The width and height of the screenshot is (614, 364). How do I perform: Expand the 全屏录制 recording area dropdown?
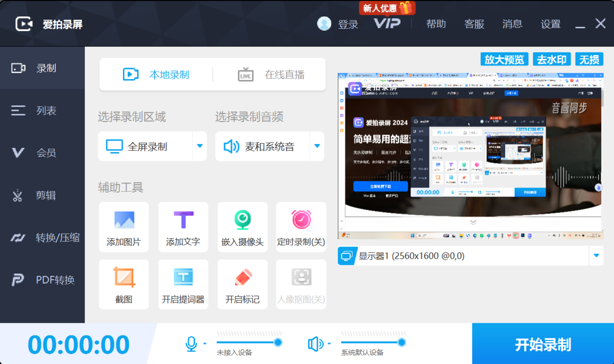point(199,146)
